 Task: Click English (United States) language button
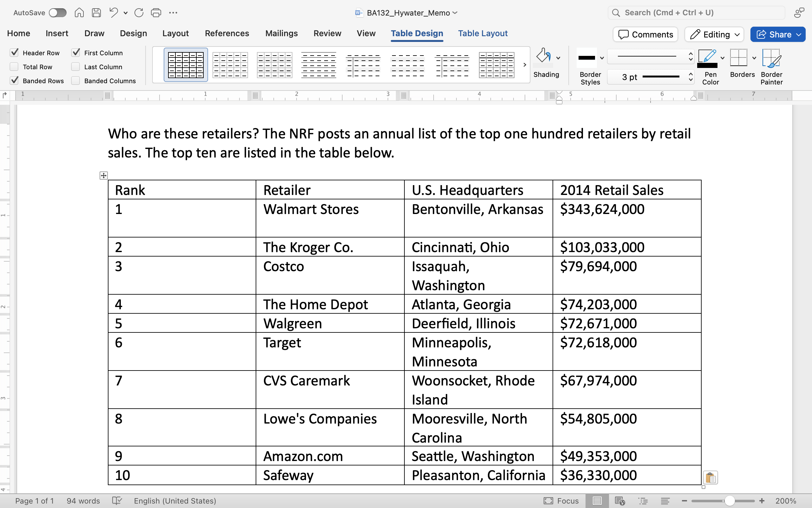pos(175,501)
